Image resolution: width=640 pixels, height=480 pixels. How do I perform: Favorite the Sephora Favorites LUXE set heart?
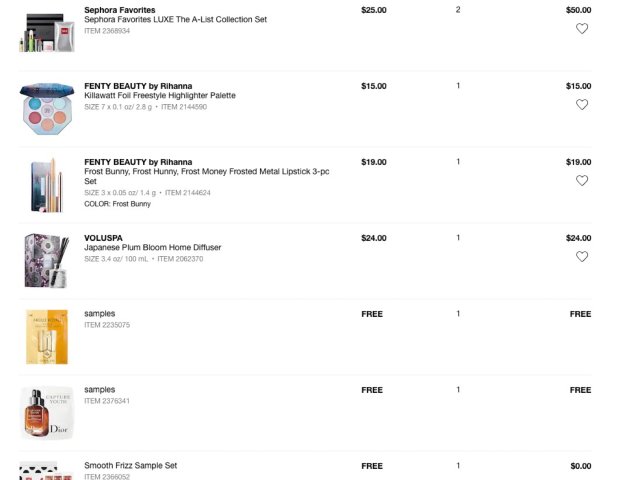(x=582, y=29)
